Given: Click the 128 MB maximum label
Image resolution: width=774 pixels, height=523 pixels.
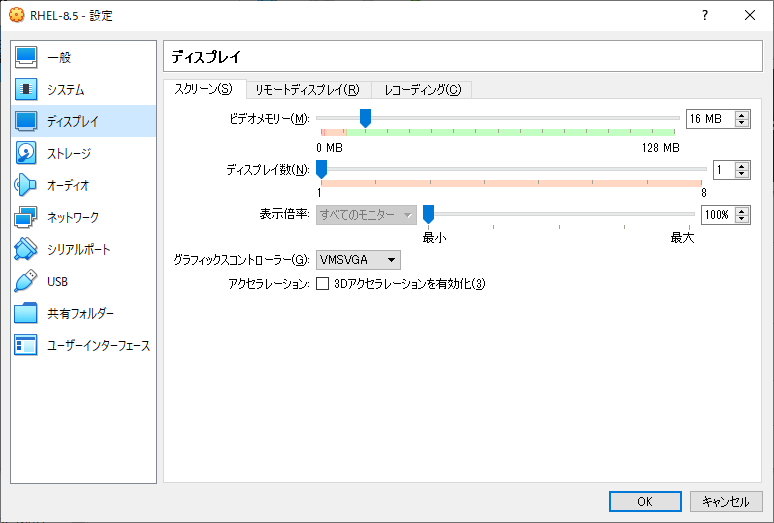Looking at the screenshot, I should [x=660, y=148].
